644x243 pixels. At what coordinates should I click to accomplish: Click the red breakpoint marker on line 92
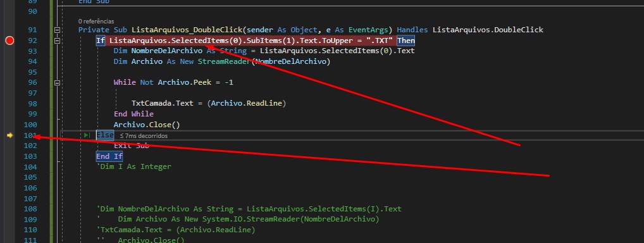9,40
